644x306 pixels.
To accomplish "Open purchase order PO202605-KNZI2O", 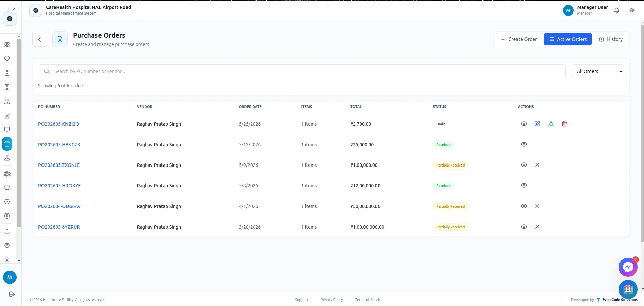I will [59, 124].
